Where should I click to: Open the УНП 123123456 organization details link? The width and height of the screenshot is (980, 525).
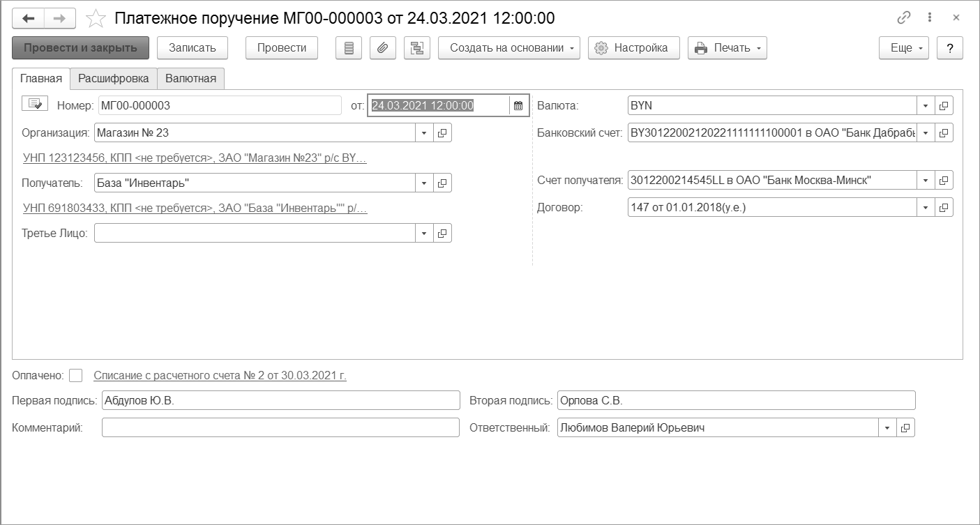coord(195,158)
